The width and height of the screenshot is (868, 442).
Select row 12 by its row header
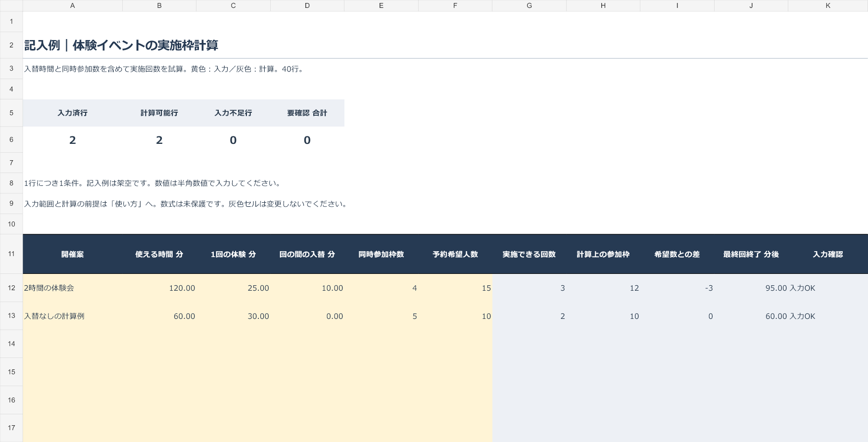(11, 288)
